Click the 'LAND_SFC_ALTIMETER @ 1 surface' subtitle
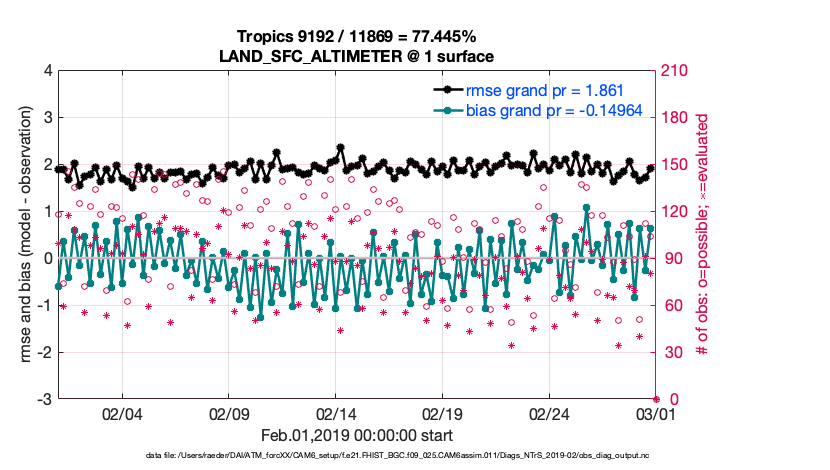The width and height of the screenshot is (830, 470). pyautogui.click(x=357, y=56)
